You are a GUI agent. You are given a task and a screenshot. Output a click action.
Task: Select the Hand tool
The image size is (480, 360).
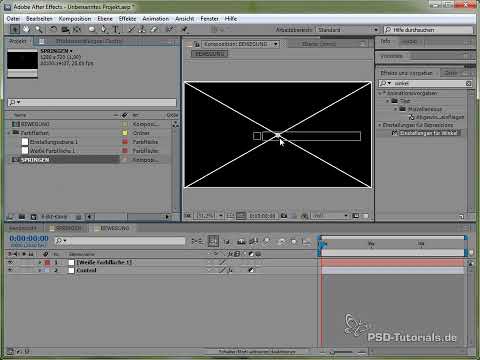26,29
